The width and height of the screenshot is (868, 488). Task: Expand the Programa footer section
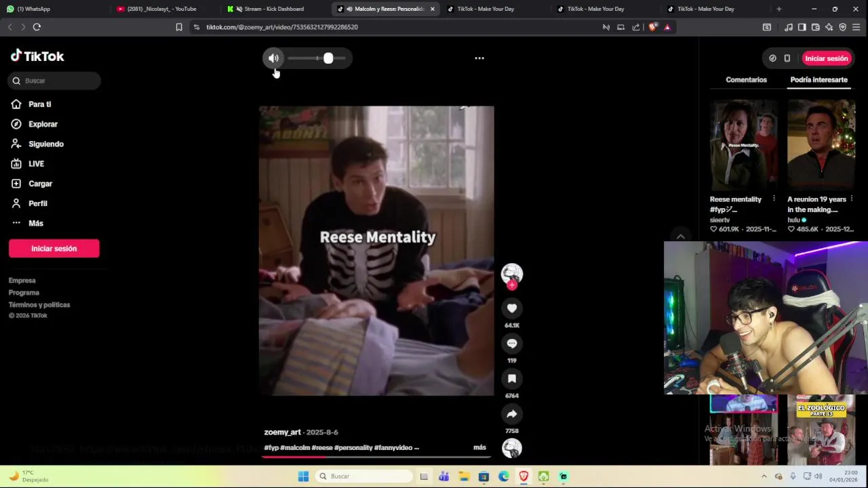24,293
